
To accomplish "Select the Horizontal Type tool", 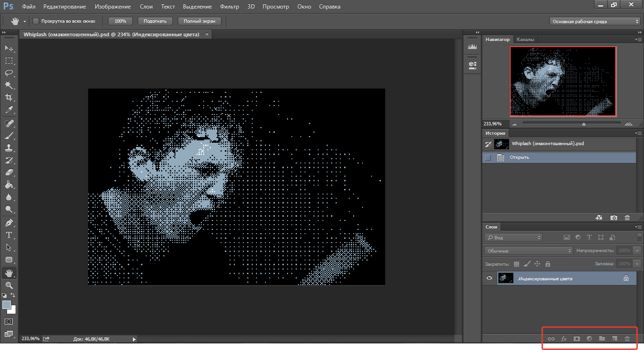I will [9, 235].
